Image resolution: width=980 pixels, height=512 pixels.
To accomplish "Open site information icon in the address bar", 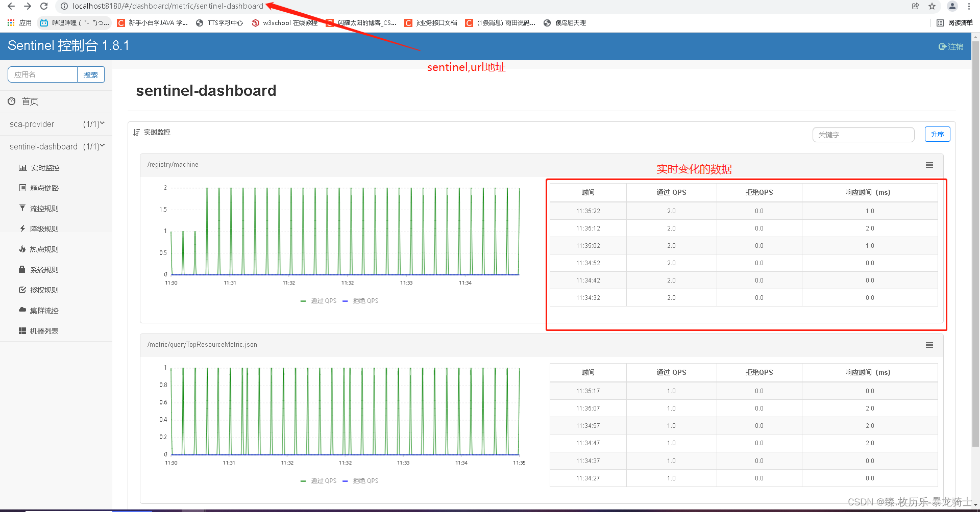I will pyautogui.click(x=64, y=6).
